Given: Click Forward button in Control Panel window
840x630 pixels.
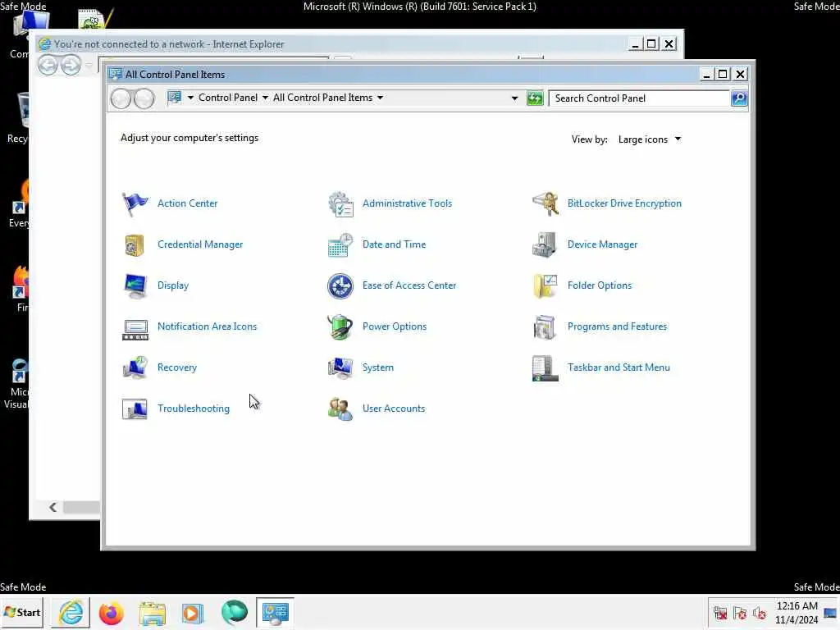Looking at the screenshot, I should tap(144, 98).
